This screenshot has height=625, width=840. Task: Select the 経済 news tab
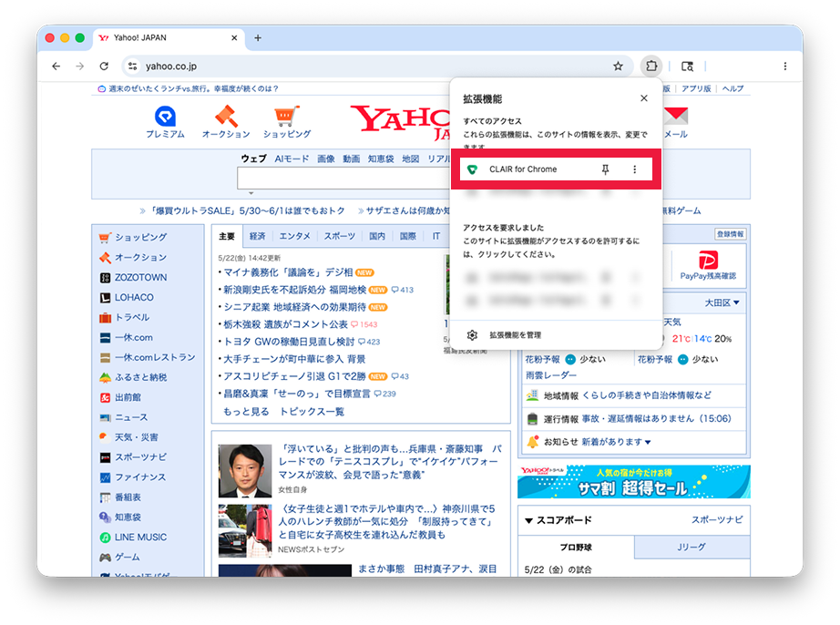tap(258, 236)
